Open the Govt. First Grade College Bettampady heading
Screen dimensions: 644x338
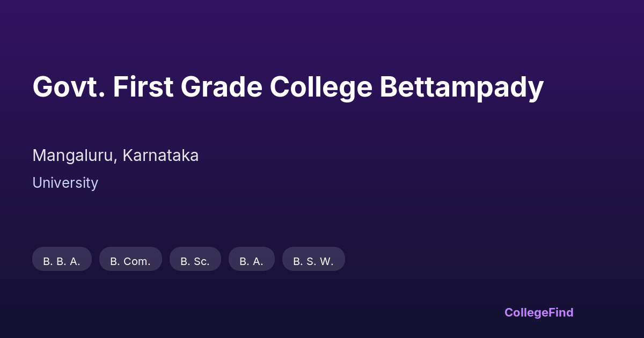(x=288, y=87)
